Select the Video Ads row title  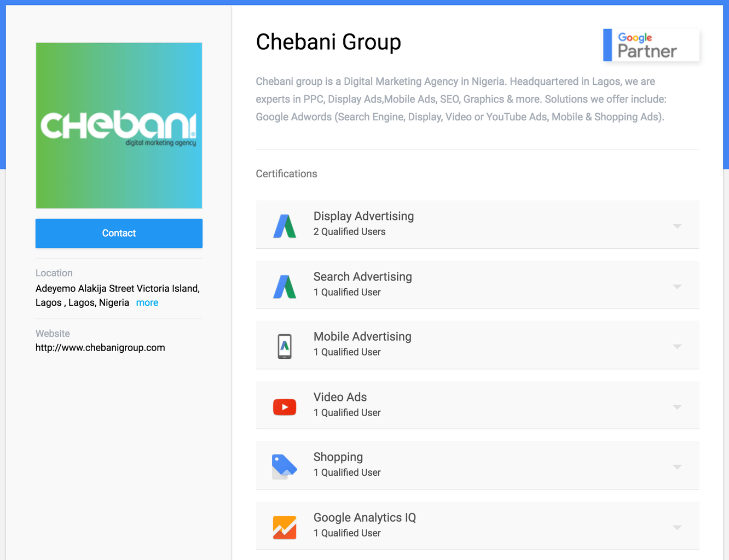click(x=340, y=397)
